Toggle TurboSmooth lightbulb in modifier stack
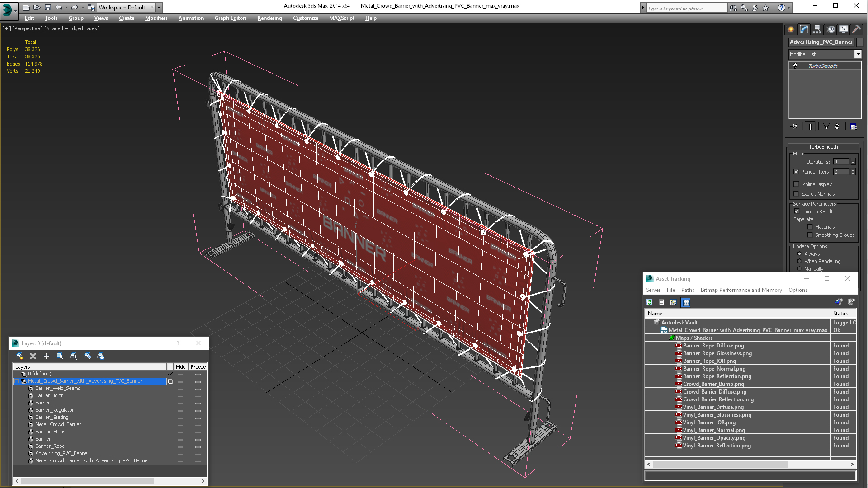Image resolution: width=868 pixels, height=488 pixels. [795, 66]
